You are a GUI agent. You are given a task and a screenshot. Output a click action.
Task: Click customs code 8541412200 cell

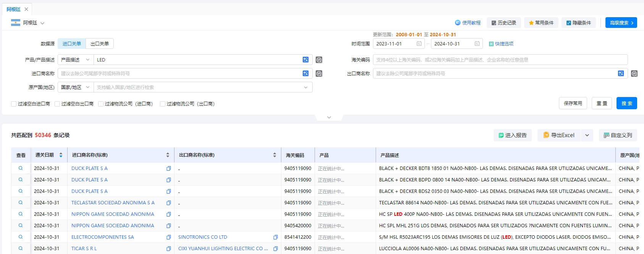coord(298,237)
